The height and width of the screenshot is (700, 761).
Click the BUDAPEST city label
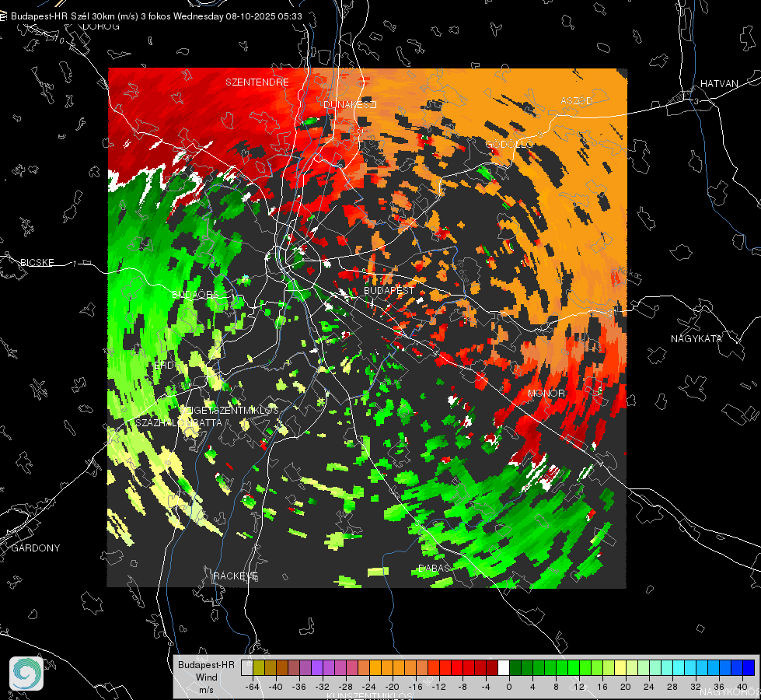coord(389,290)
